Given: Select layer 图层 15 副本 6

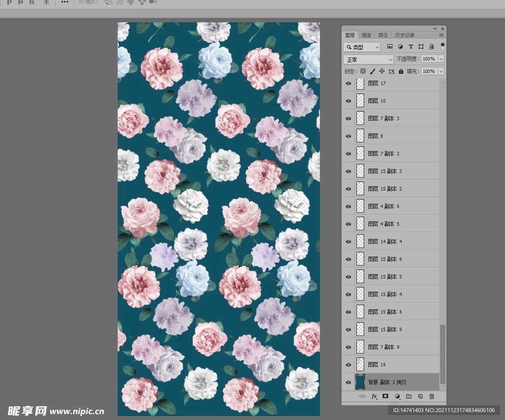Looking at the screenshot, I should [x=395, y=259].
